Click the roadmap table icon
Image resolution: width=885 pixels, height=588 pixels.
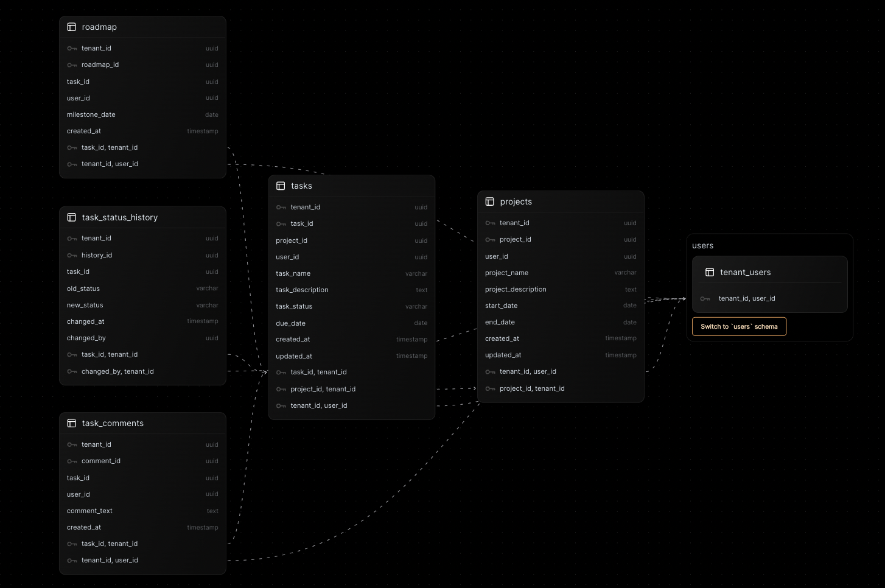click(x=71, y=27)
